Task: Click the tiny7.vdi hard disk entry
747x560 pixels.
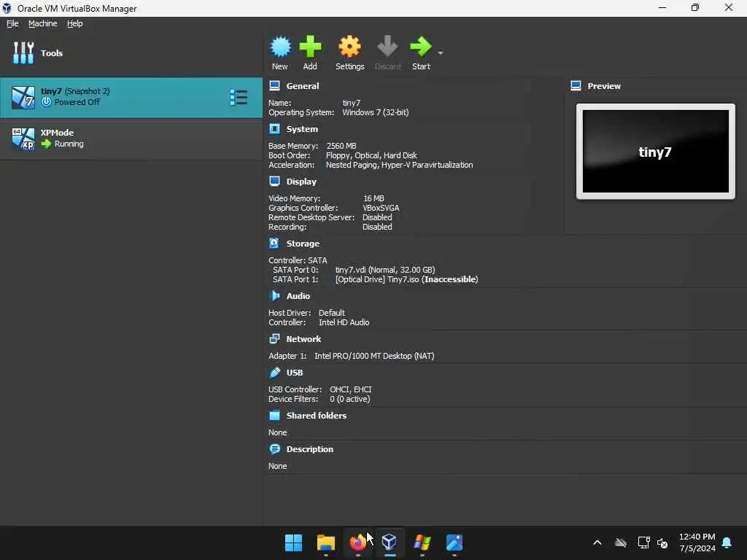Action: coord(385,270)
